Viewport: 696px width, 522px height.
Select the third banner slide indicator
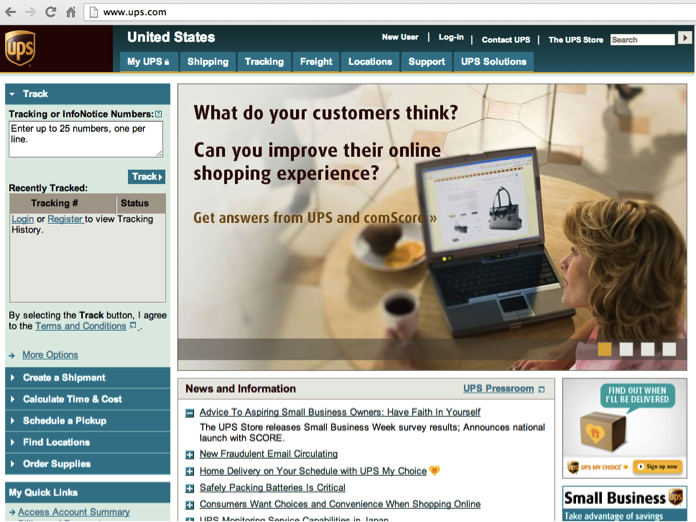tap(648, 349)
